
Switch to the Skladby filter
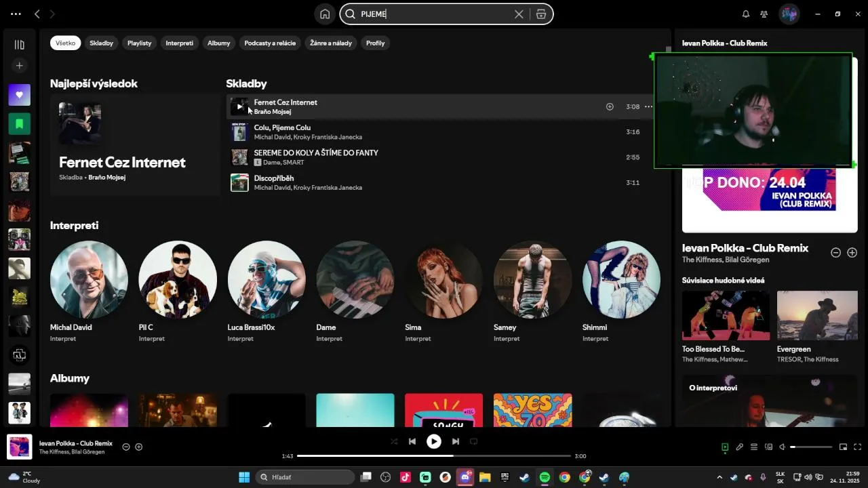[102, 43]
